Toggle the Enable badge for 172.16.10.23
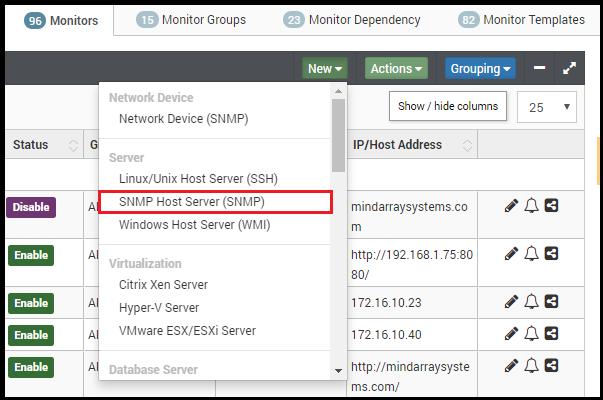 31,303
